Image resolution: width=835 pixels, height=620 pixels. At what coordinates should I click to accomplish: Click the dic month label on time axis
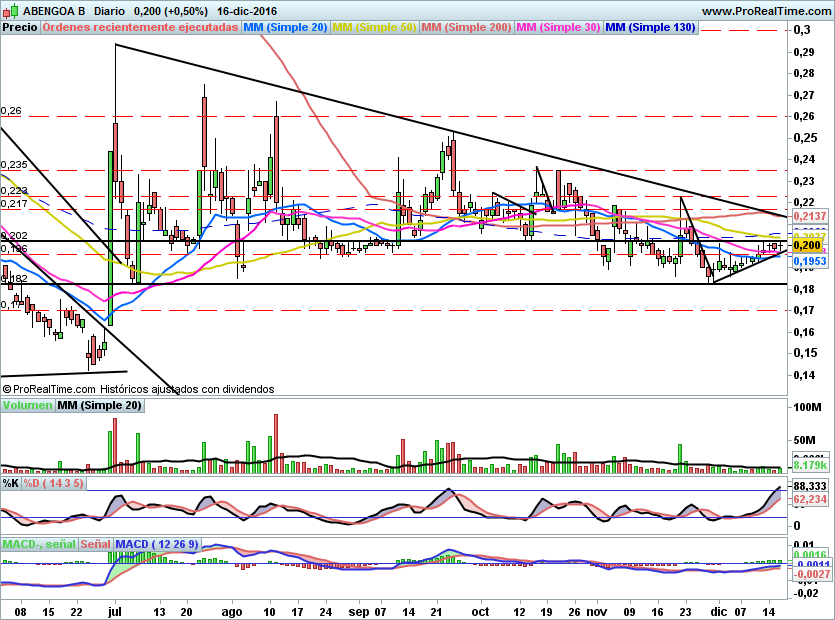click(x=719, y=612)
